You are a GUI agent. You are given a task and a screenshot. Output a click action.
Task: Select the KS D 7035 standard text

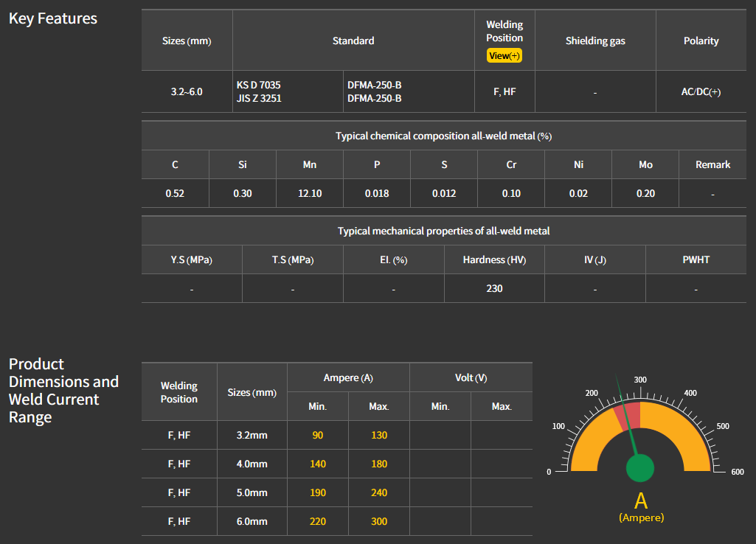point(258,86)
